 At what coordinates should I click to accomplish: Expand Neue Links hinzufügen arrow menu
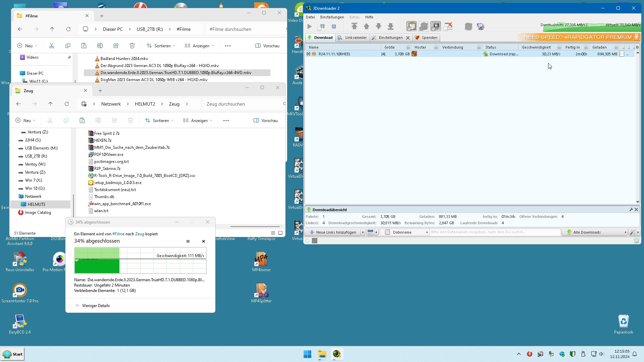363,232
